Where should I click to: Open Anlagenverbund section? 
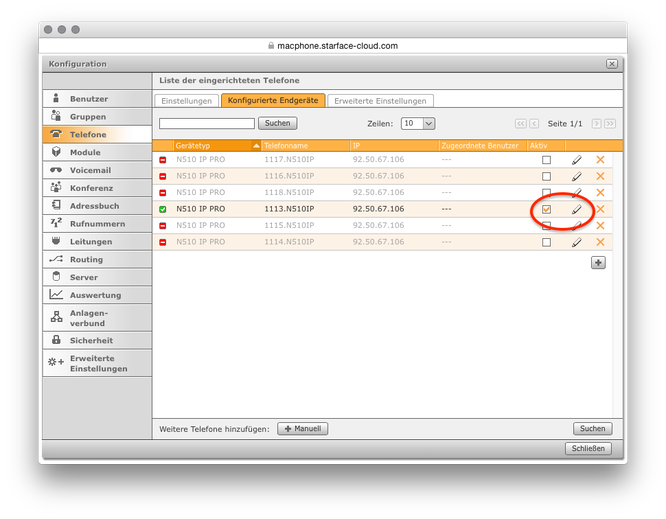pos(97,318)
